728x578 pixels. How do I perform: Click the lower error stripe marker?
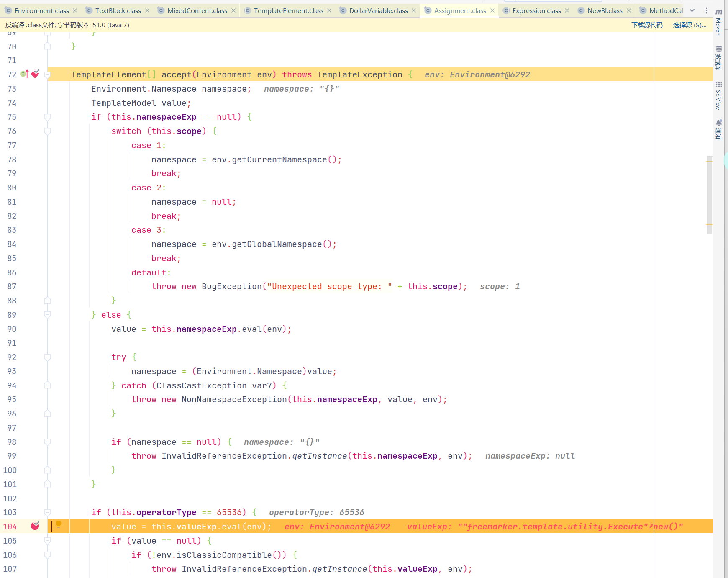coord(710,225)
